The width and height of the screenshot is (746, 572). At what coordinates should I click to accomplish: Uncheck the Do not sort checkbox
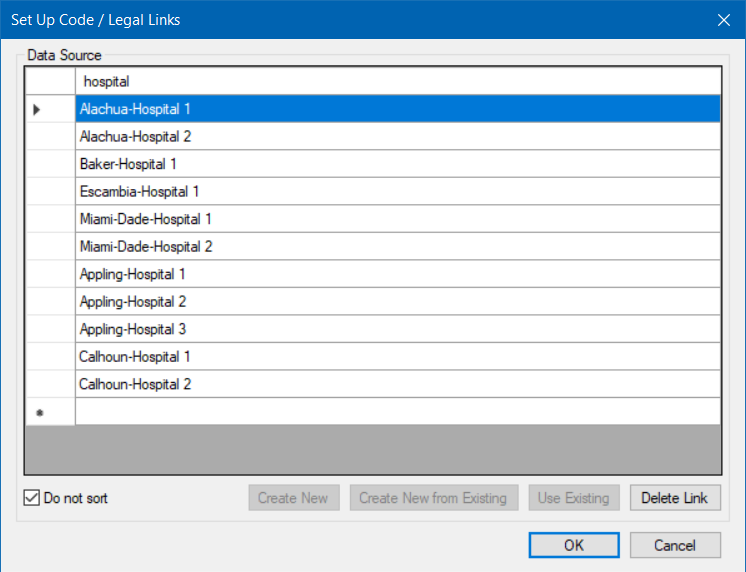click(x=31, y=498)
